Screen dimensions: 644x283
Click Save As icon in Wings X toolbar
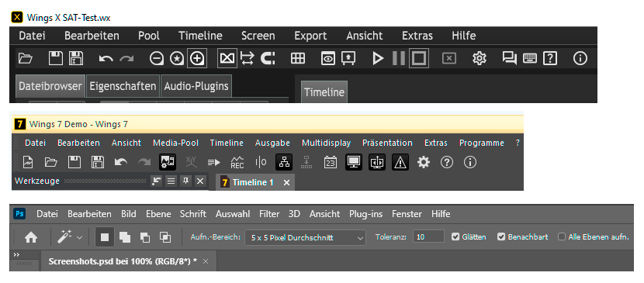click(x=76, y=59)
